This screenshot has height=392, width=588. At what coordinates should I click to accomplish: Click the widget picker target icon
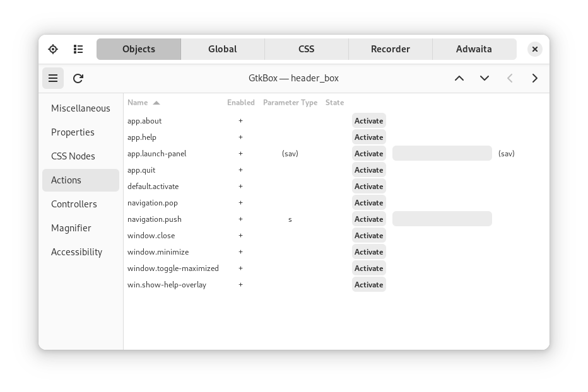tap(53, 49)
